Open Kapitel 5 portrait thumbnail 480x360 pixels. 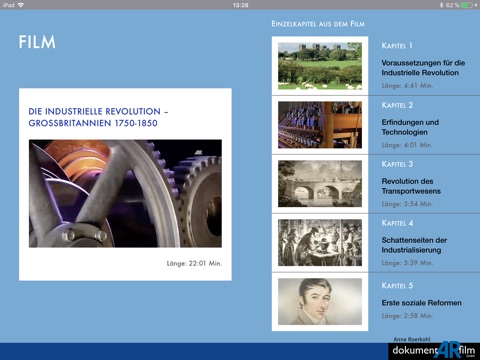pyautogui.click(x=320, y=301)
